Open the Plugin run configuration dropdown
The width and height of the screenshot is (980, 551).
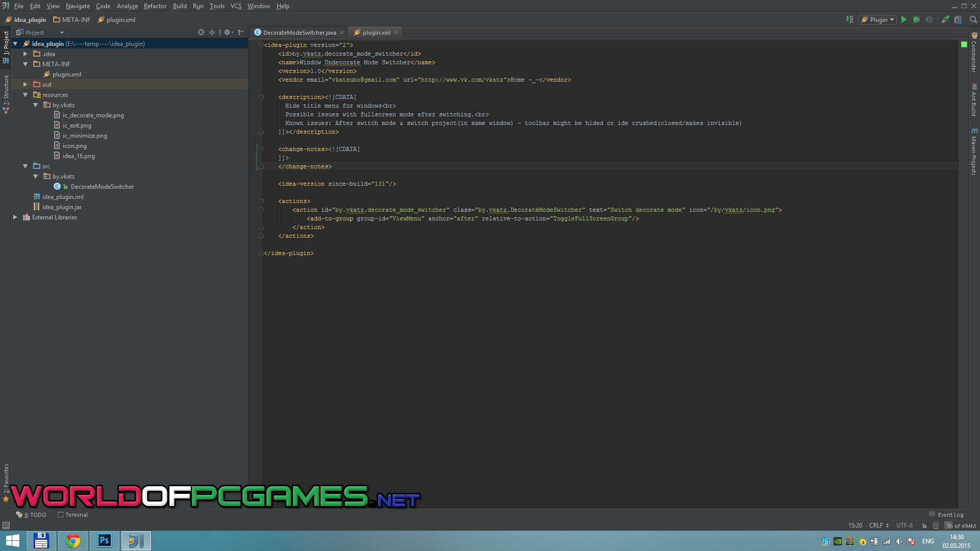(x=878, y=19)
